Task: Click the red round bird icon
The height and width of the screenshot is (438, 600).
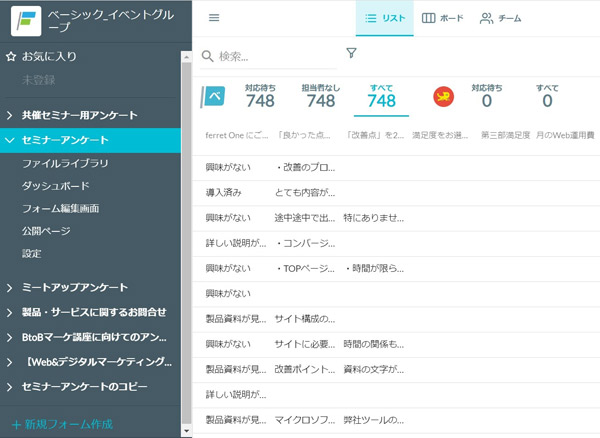Action: [444, 97]
